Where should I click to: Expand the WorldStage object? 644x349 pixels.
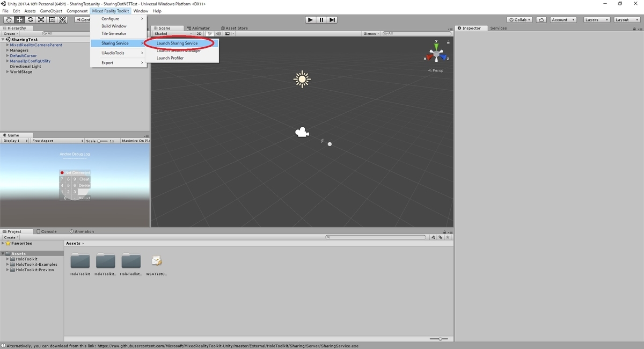8,72
